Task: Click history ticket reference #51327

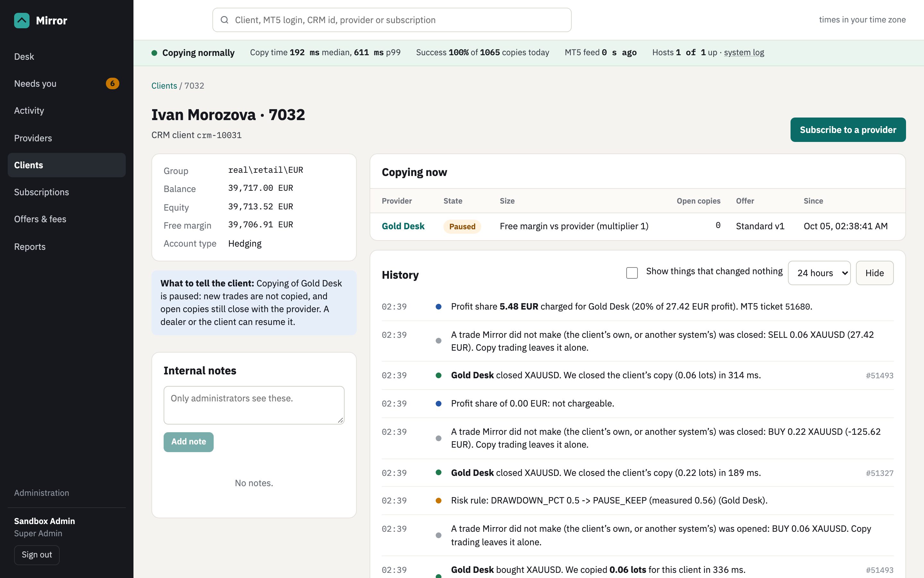Action: pos(879,473)
